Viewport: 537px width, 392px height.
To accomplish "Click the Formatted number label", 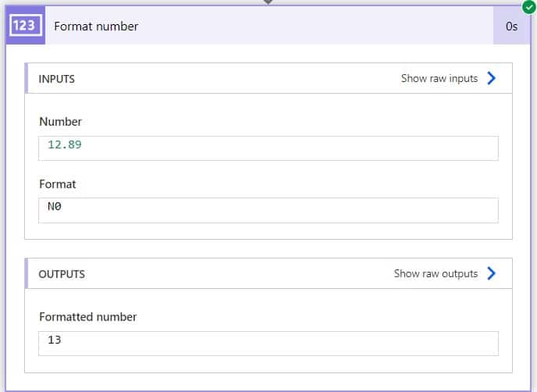I will pos(88,317).
